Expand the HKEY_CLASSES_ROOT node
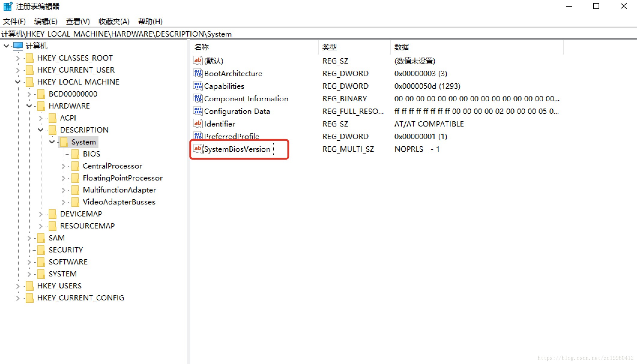 pos(18,58)
